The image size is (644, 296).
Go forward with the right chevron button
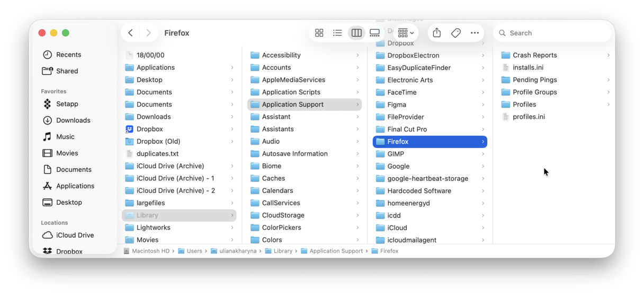149,33
